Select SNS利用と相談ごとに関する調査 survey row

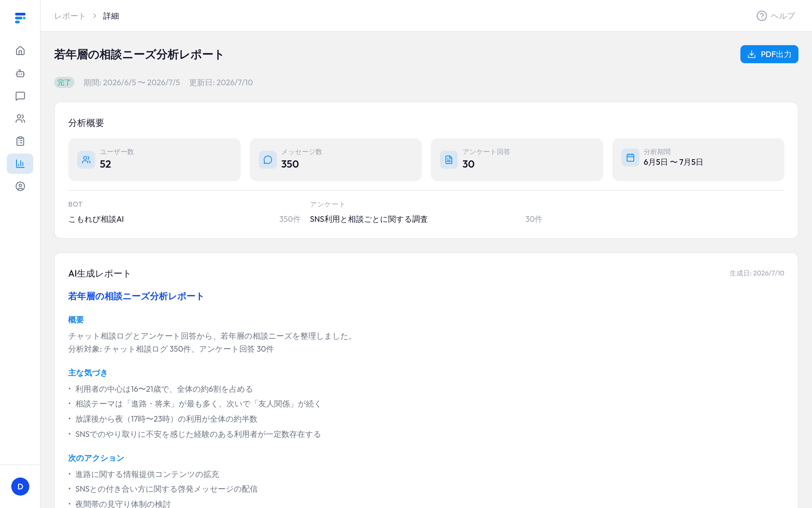click(x=426, y=219)
